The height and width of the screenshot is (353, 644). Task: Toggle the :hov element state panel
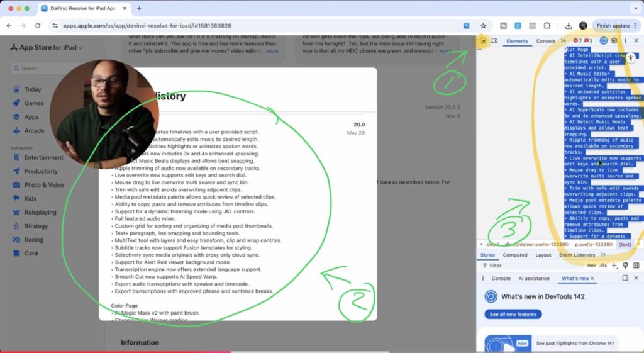591,266
